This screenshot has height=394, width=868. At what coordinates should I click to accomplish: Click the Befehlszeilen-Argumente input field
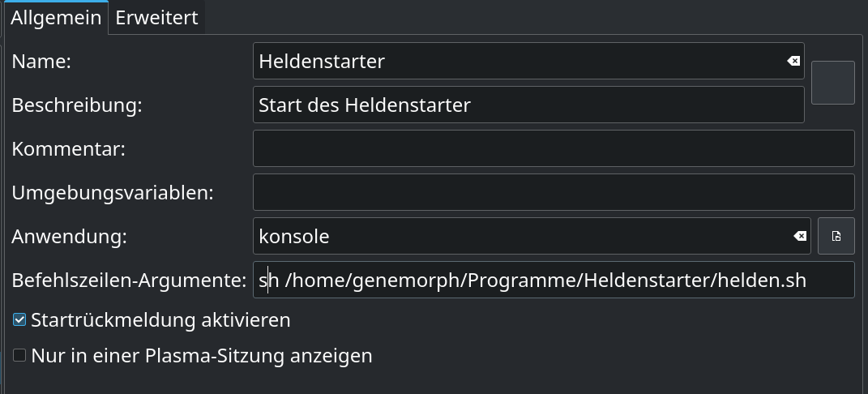coord(554,280)
